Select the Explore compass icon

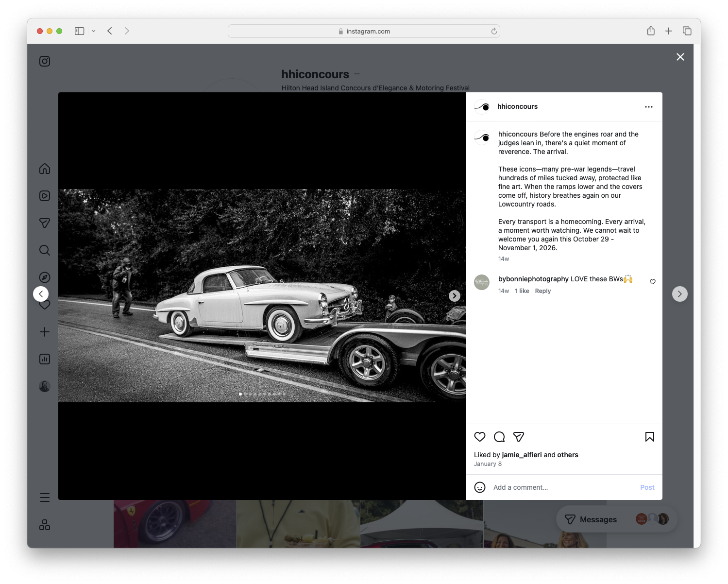pos(44,277)
